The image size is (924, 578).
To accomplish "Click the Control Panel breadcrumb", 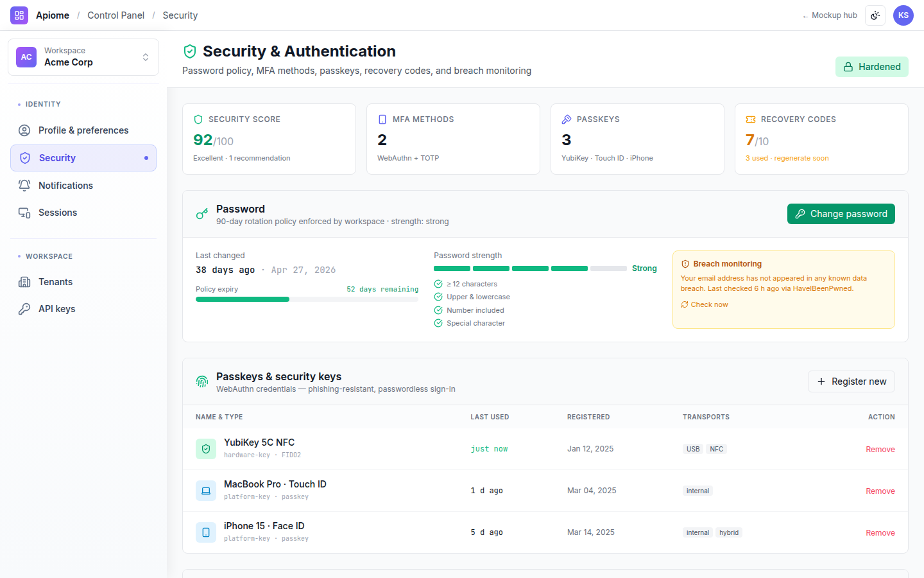I will pos(116,15).
